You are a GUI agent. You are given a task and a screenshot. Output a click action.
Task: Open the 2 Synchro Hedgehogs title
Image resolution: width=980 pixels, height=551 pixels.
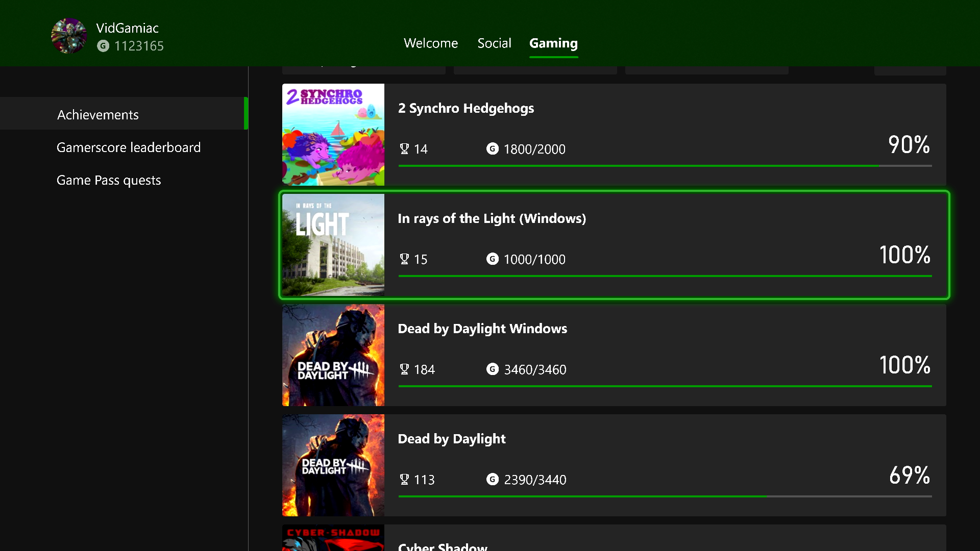[x=466, y=108]
